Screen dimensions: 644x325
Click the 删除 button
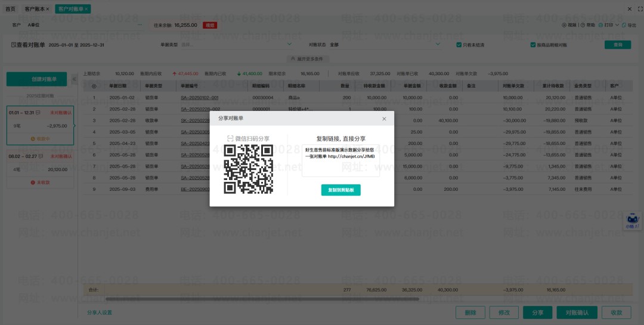tap(470, 312)
